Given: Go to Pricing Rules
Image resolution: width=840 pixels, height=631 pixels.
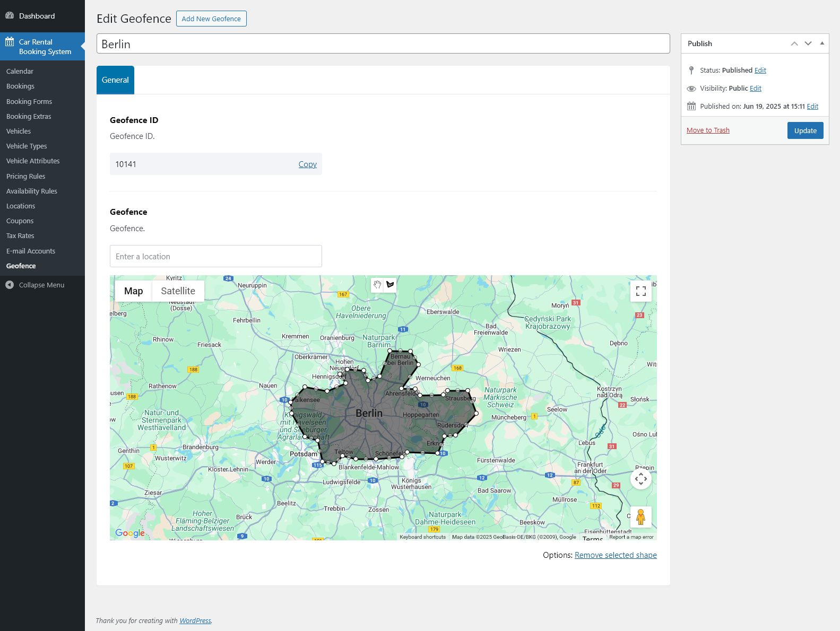Looking at the screenshot, I should click(25, 176).
